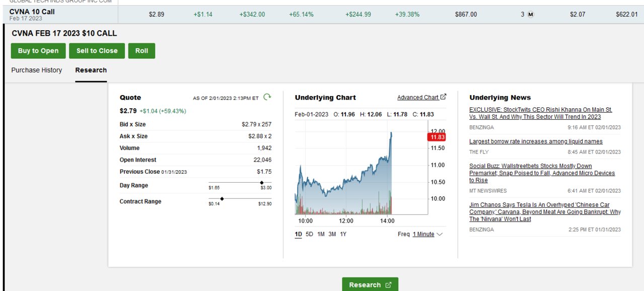Viewport: 644px width, 291px height.
Task: Click the $2.07 cost per share value
Action: [578, 15]
